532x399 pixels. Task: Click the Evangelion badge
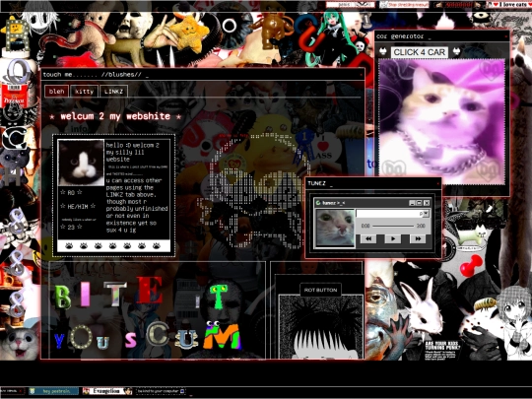[x=107, y=391]
